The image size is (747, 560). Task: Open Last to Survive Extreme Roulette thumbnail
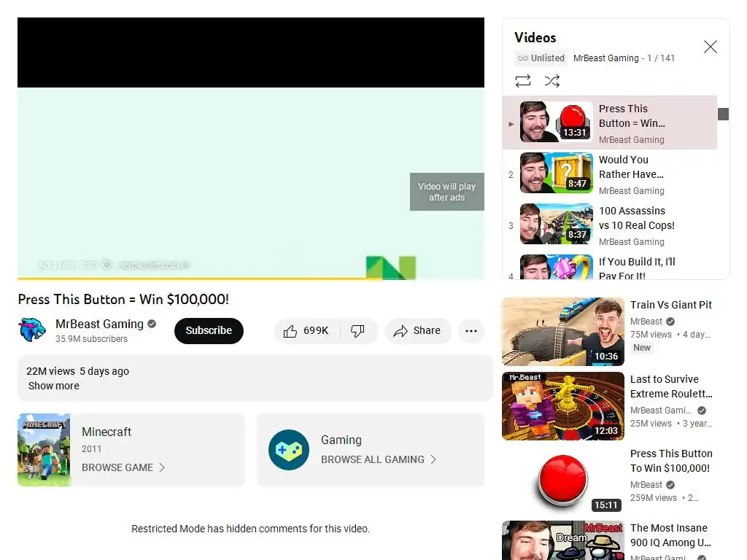click(x=563, y=406)
